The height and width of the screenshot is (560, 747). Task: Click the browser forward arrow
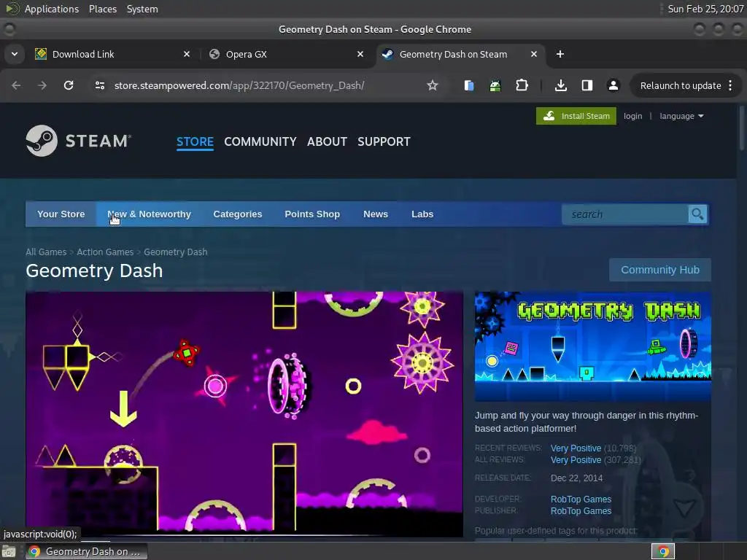tap(42, 85)
